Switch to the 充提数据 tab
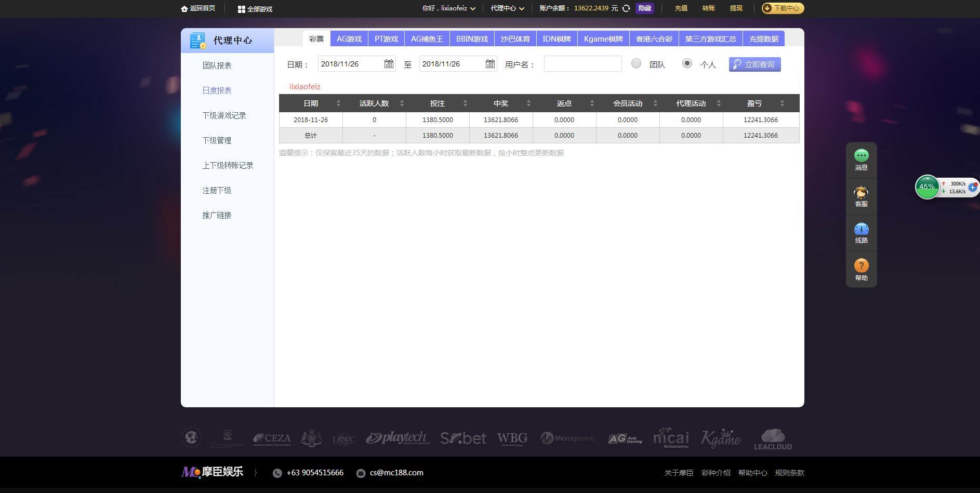 pyautogui.click(x=764, y=39)
